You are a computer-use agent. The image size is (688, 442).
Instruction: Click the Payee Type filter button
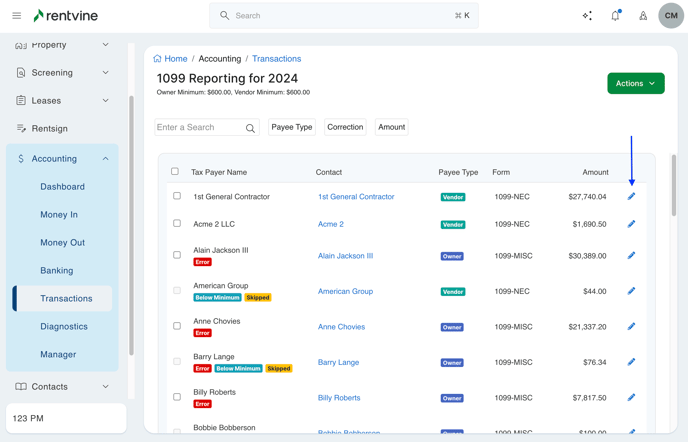pyautogui.click(x=292, y=127)
